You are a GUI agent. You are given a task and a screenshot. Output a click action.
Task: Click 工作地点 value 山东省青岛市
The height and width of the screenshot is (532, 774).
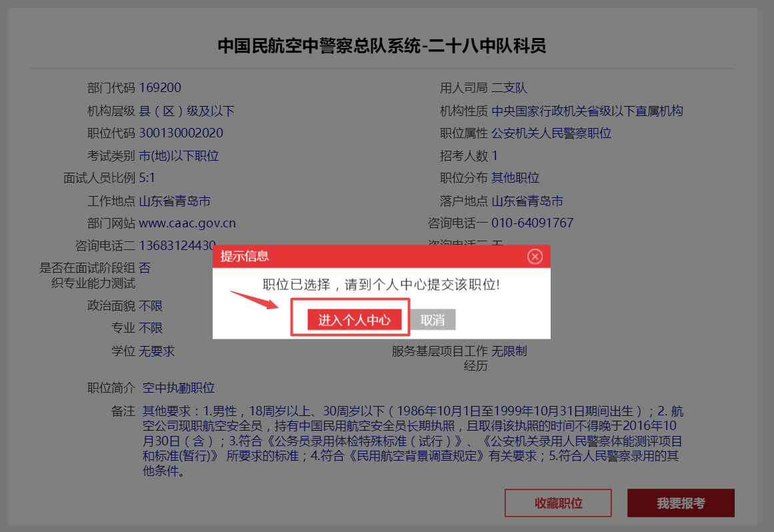(175, 201)
